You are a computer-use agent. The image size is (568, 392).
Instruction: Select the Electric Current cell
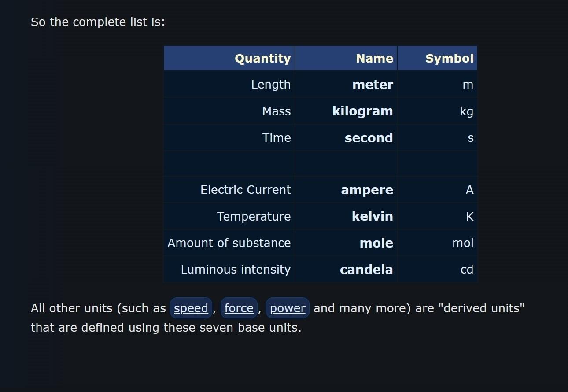(x=245, y=190)
